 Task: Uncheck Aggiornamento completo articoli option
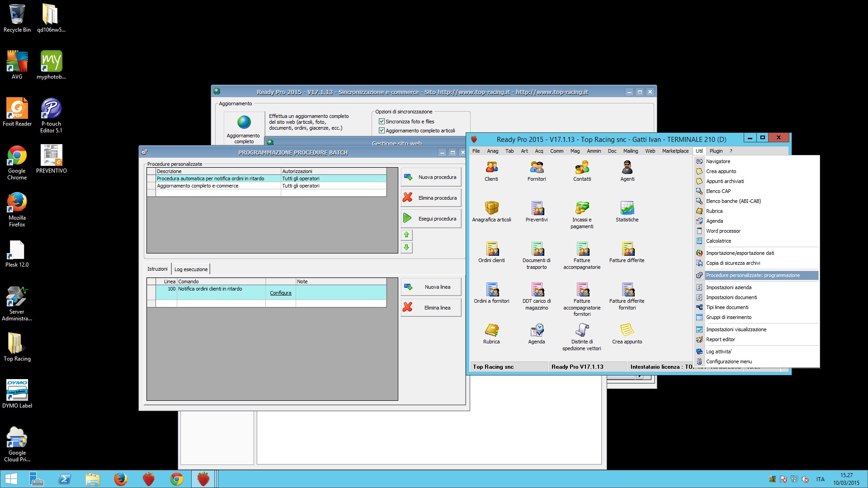tap(382, 131)
